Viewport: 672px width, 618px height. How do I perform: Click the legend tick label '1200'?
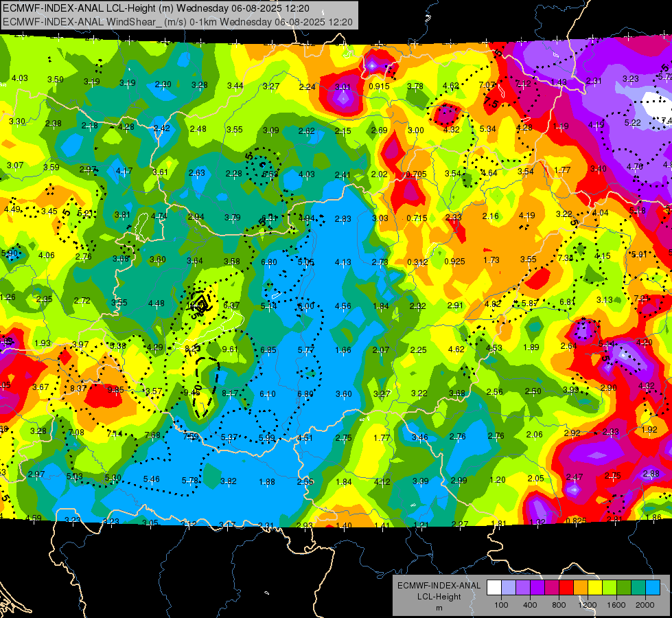587,605
